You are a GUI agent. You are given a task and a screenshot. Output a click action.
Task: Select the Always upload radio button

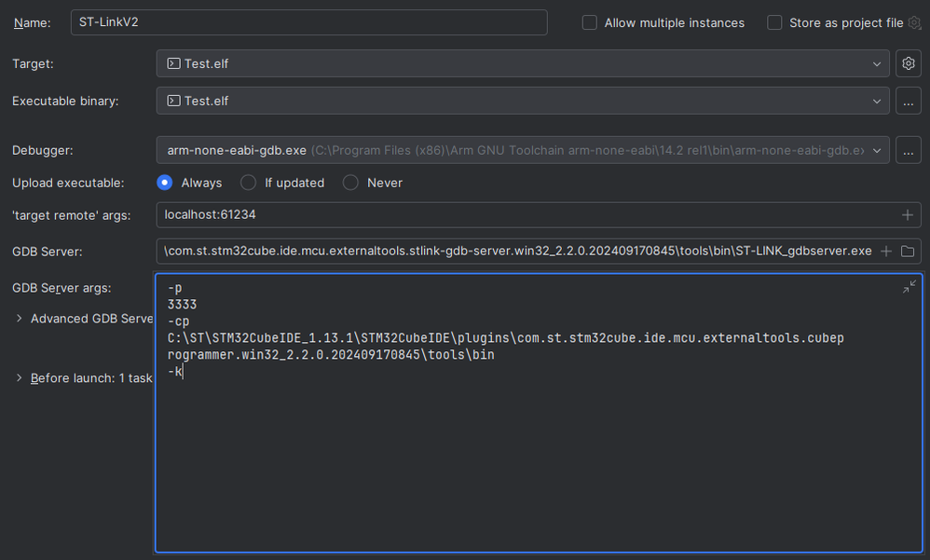(x=165, y=183)
